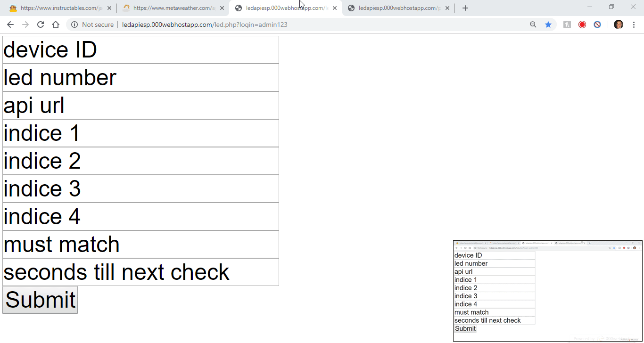
Task: Open the browser profile avatar
Action: pyautogui.click(x=618, y=24)
